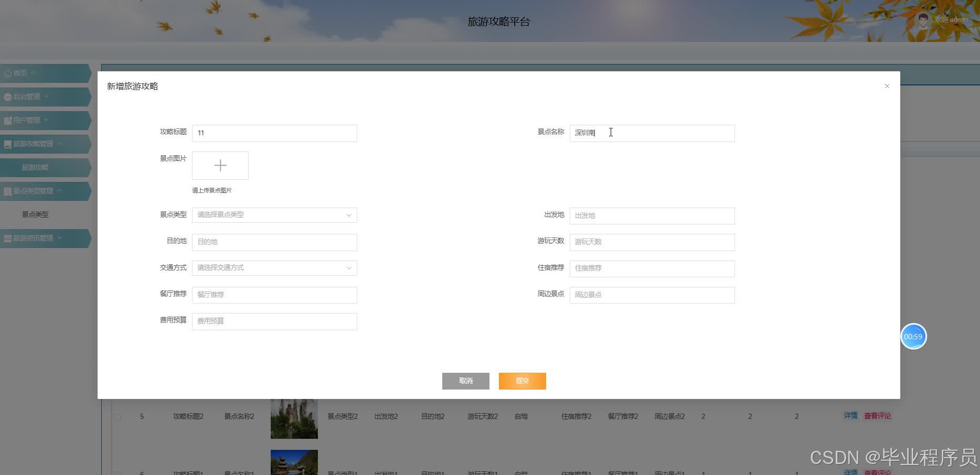This screenshot has width=980, height=475.
Task: Expand the 用户管理 sidebar menu
Action: pos(45,121)
